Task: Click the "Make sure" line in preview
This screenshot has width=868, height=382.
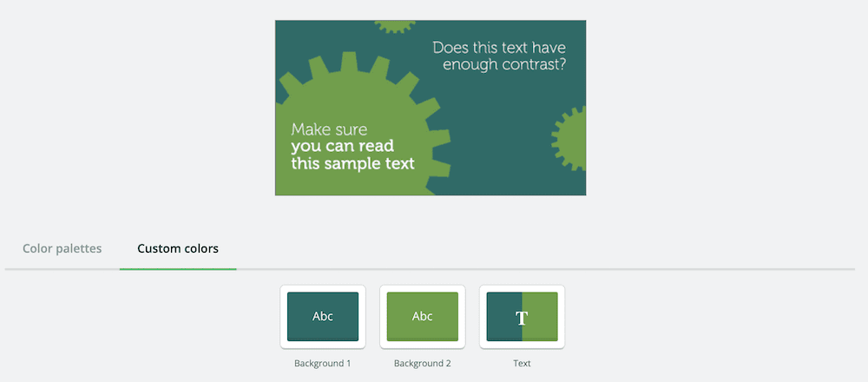Action: click(329, 129)
